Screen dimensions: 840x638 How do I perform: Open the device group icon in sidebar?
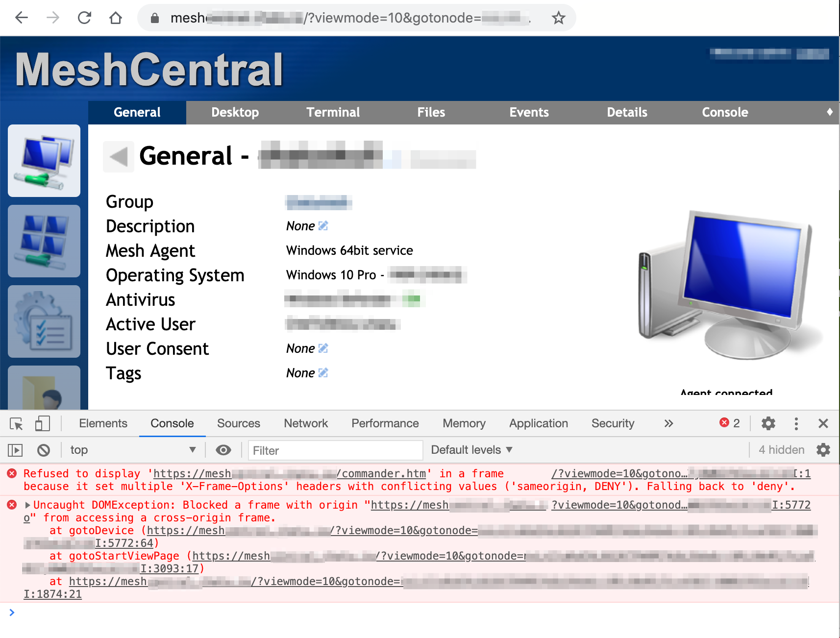click(44, 241)
